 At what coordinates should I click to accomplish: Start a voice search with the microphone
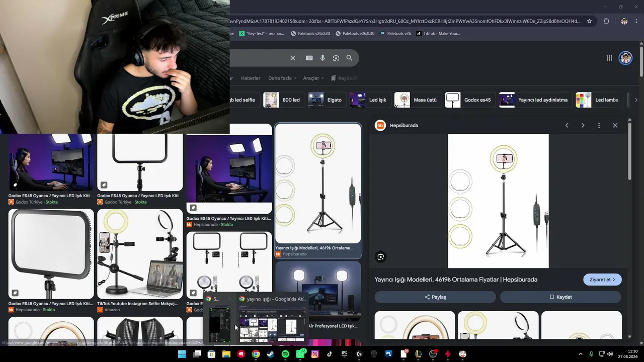(323, 58)
